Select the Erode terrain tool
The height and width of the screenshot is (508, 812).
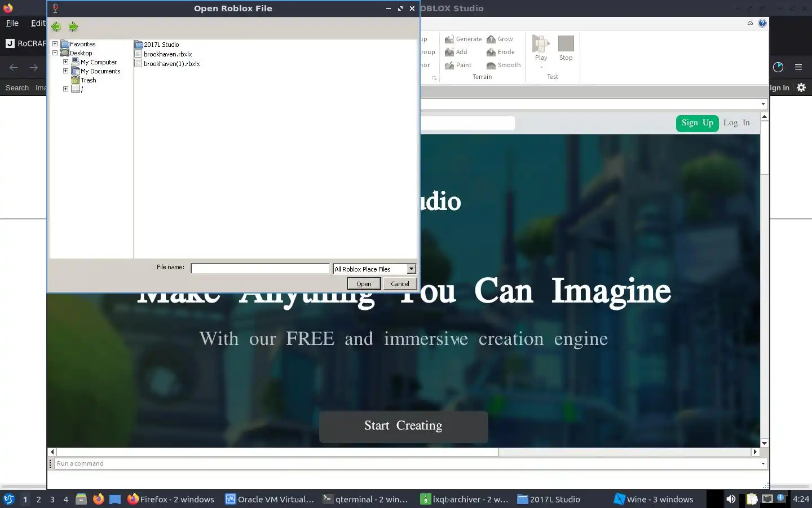[500, 52]
